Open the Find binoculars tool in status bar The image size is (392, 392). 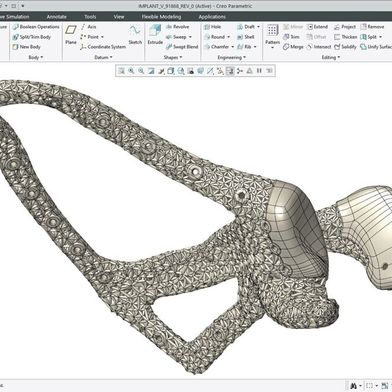click(x=353, y=386)
